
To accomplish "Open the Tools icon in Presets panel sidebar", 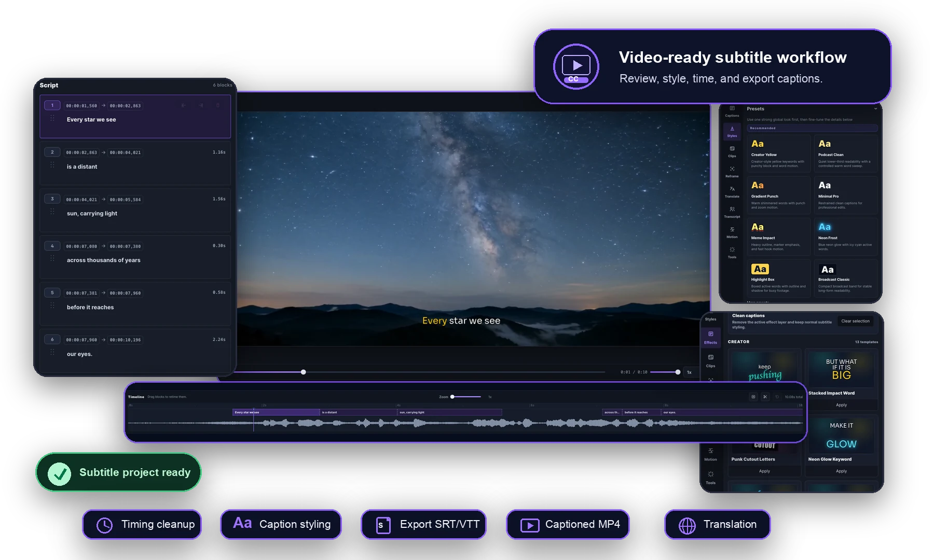I will (x=732, y=253).
